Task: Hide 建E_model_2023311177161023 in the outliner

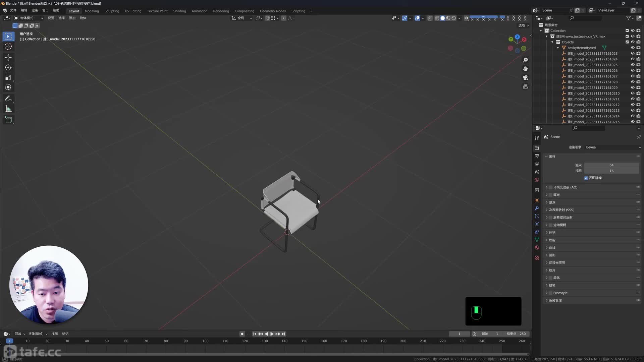Action: point(632,53)
